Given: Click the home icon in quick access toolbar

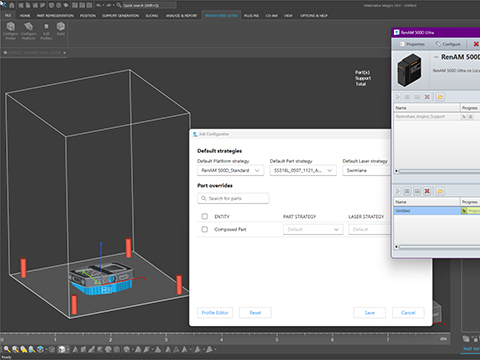Looking at the screenshot, I should 12,5.
